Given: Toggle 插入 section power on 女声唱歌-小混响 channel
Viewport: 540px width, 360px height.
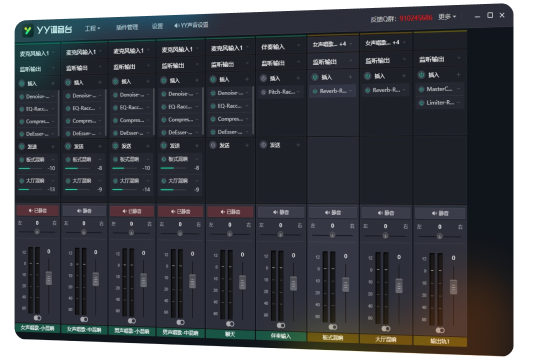Looking at the screenshot, I should tap(22, 83).
